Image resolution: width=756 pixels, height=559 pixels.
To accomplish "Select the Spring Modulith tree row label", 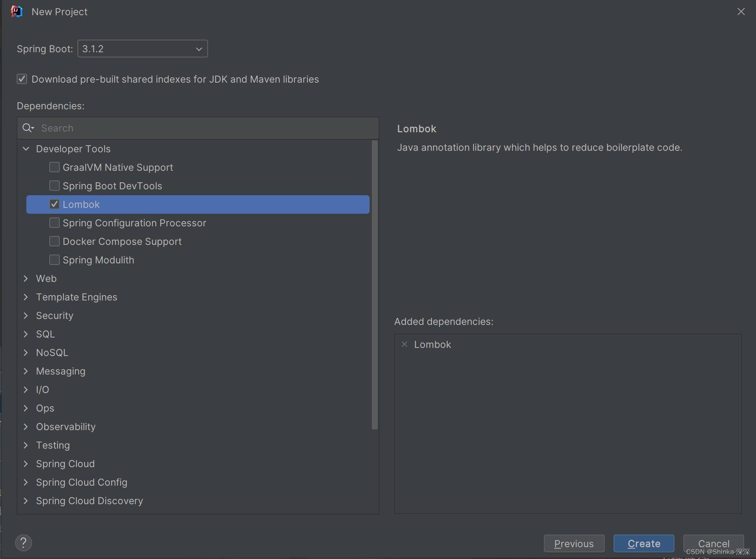I will pyautogui.click(x=98, y=260).
